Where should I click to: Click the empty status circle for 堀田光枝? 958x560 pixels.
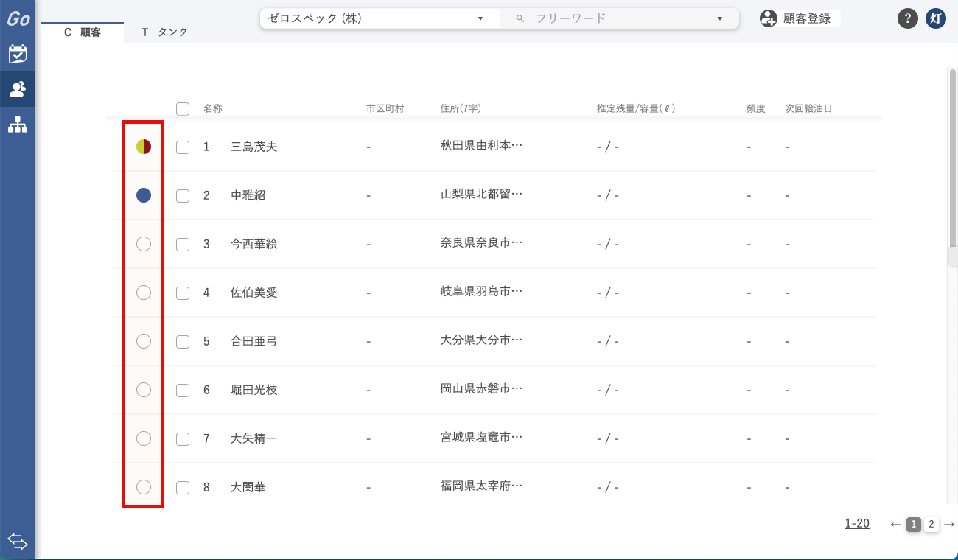tap(144, 390)
